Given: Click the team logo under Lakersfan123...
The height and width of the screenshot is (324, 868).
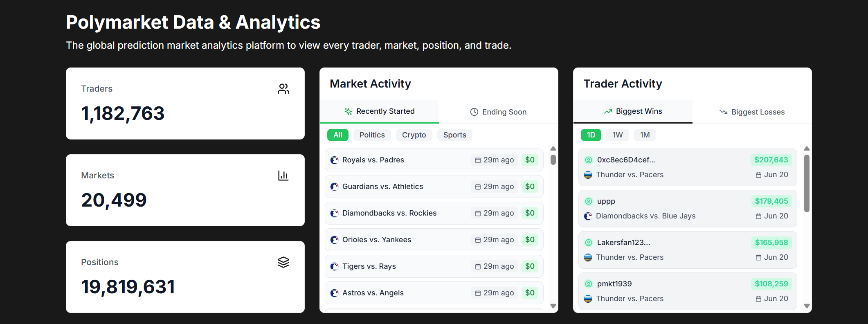Looking at the screenshot, I should (x=588, y=257).
